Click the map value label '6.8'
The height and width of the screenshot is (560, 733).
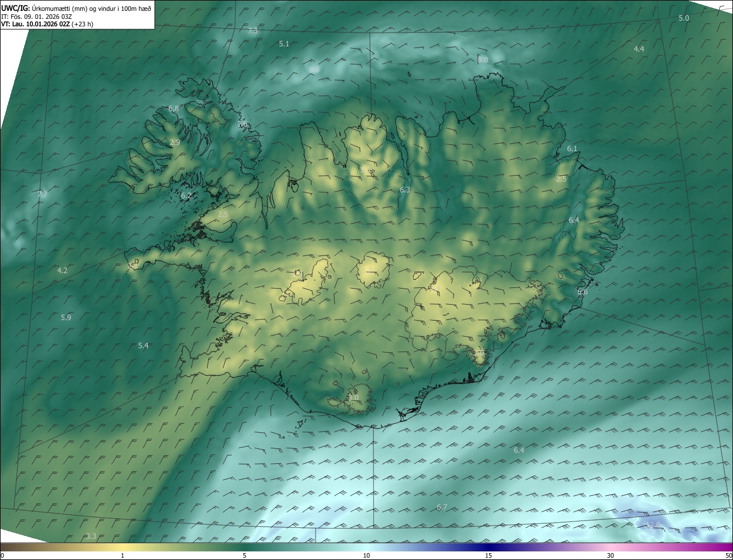point(174,109)
